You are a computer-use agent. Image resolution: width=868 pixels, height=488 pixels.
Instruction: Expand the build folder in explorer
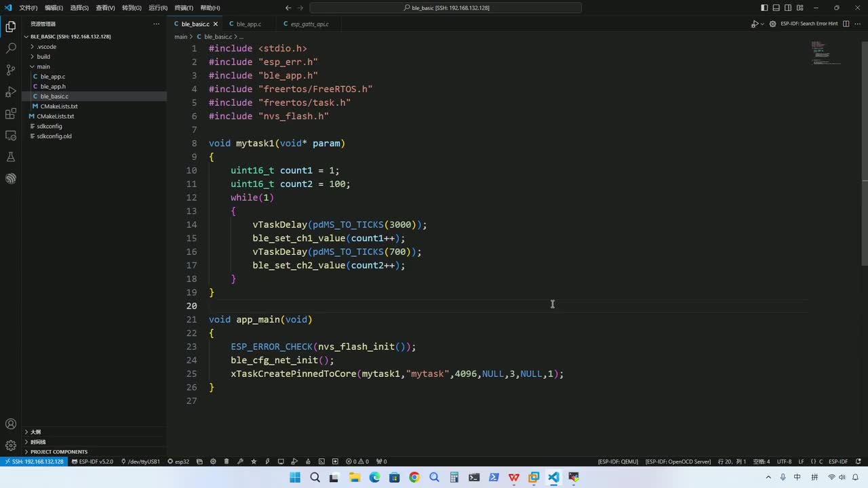(43, 57)
